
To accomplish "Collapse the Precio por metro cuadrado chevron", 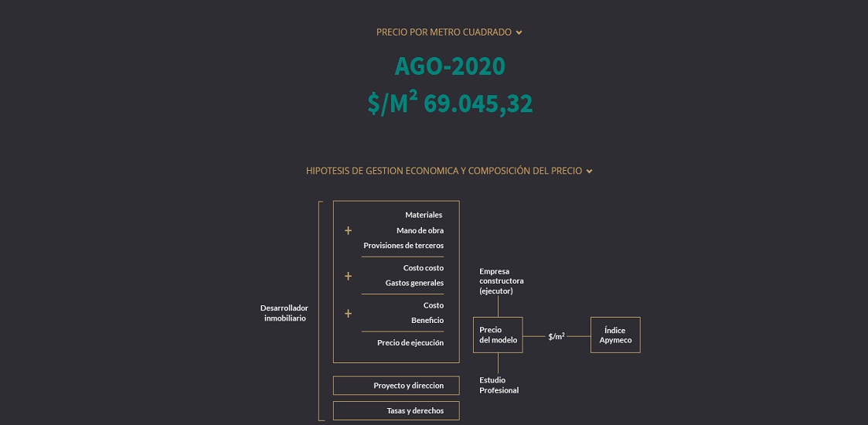I will (x=519, y=32).
